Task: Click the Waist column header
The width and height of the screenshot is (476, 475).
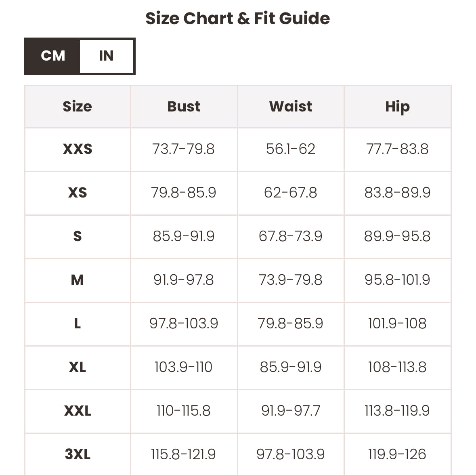Action: (x=291, y=107)
